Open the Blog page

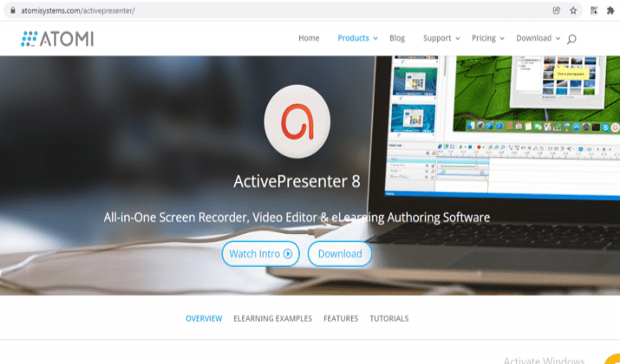(397, 38)
